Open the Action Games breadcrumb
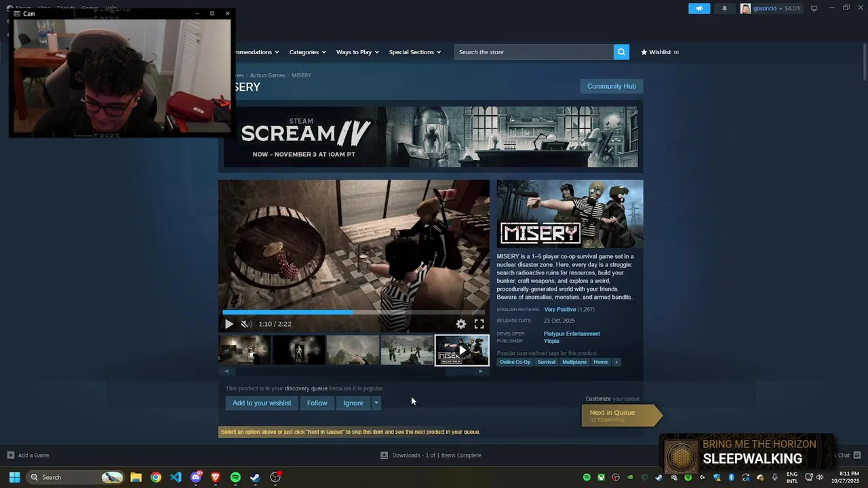This screenshot has width=868, height=488. coord(267,75)
